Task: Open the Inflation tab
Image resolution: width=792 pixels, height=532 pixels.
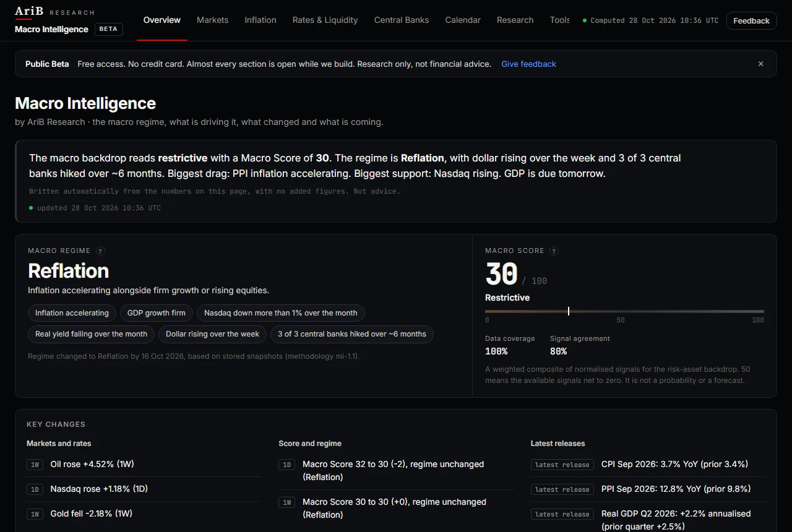Action: click(260, 20)
